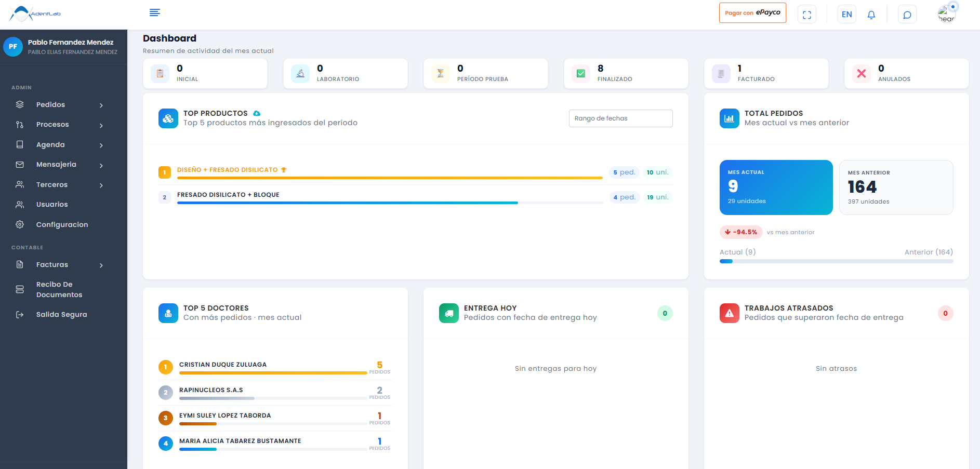Click the Total Pedidos bar chart icon
Viewport: 980px width, 469px height.
tap(730, 118)
